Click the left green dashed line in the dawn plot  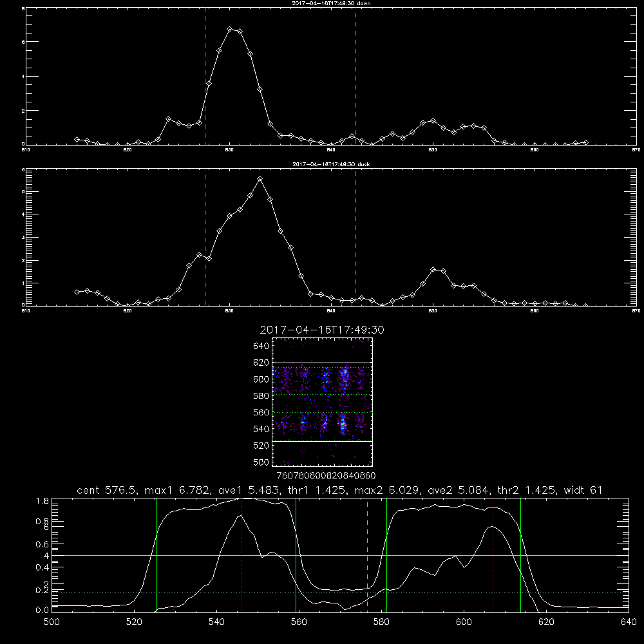tap(205, 76)
